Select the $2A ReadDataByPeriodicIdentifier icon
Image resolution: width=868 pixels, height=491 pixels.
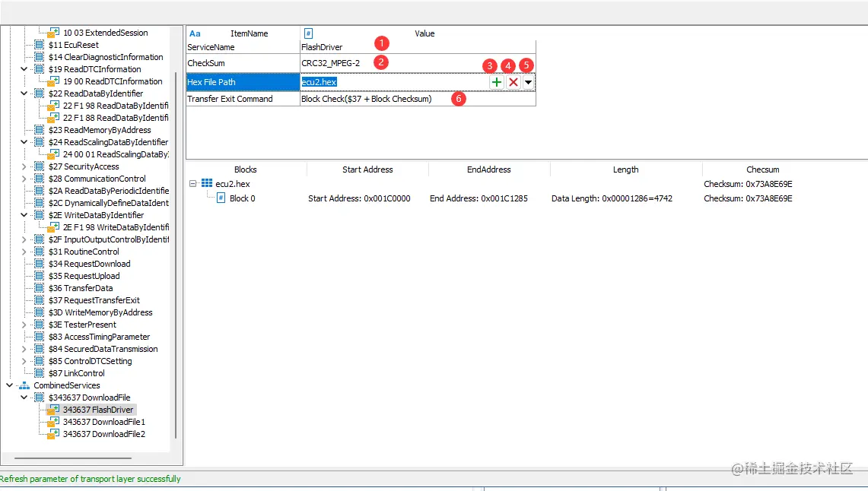tap(40, 191)
